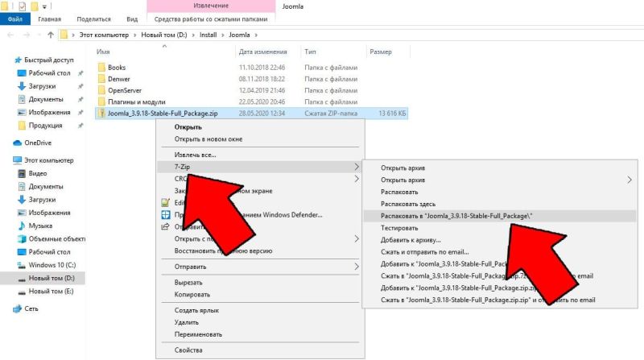Select Тестировать in 7-Zip submenu
This screenshot has height=360, width=644.
(x=399, y=228)
